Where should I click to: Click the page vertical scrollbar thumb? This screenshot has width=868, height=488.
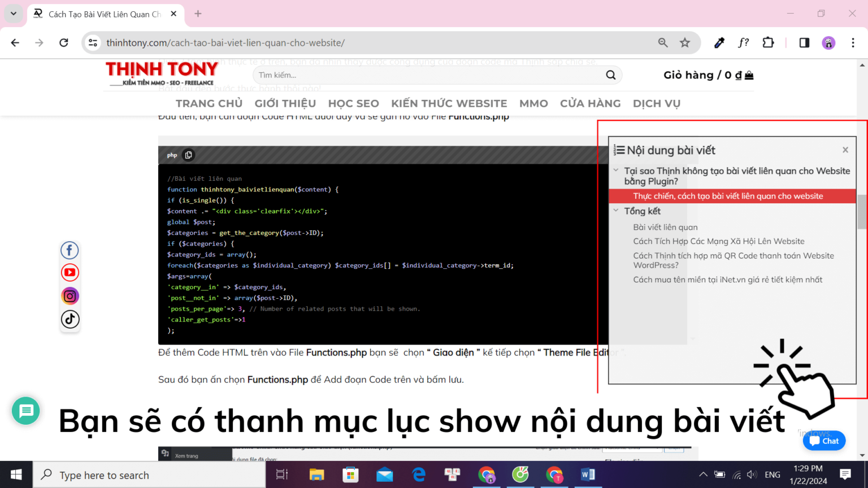click(x=862, y=212)
